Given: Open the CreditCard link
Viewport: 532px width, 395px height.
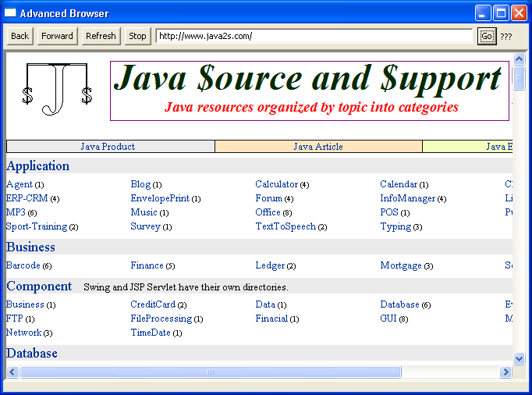Looking at the screenshot, I should click(x=153, y=304).
